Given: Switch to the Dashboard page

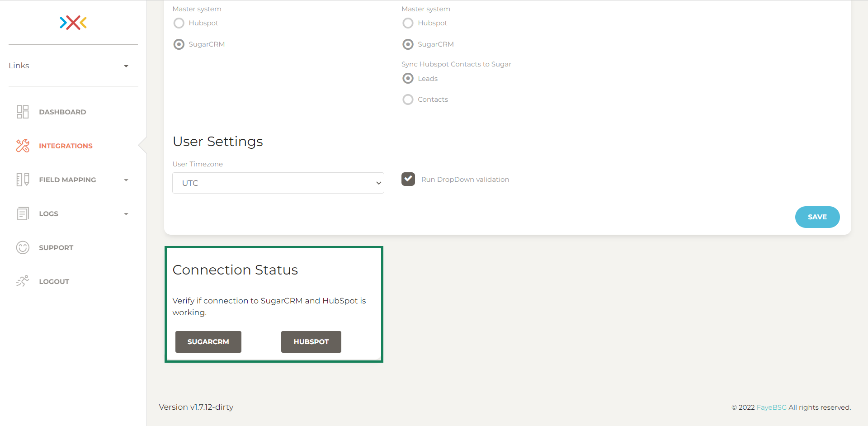Looking at the screenshot, I should point(62,112).
